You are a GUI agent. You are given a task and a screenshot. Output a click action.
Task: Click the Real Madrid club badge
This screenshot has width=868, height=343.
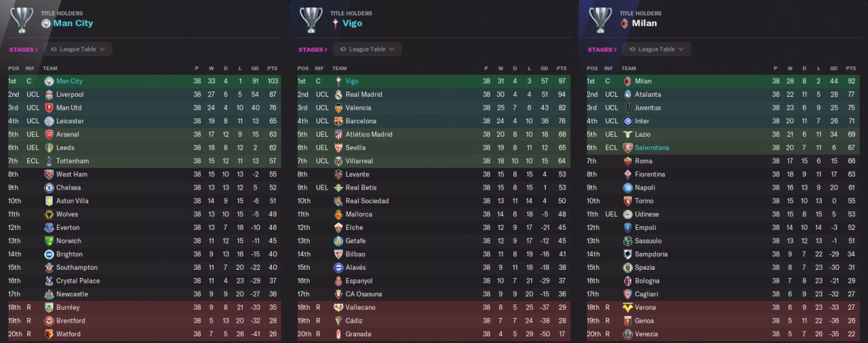[x=338, y=95]
